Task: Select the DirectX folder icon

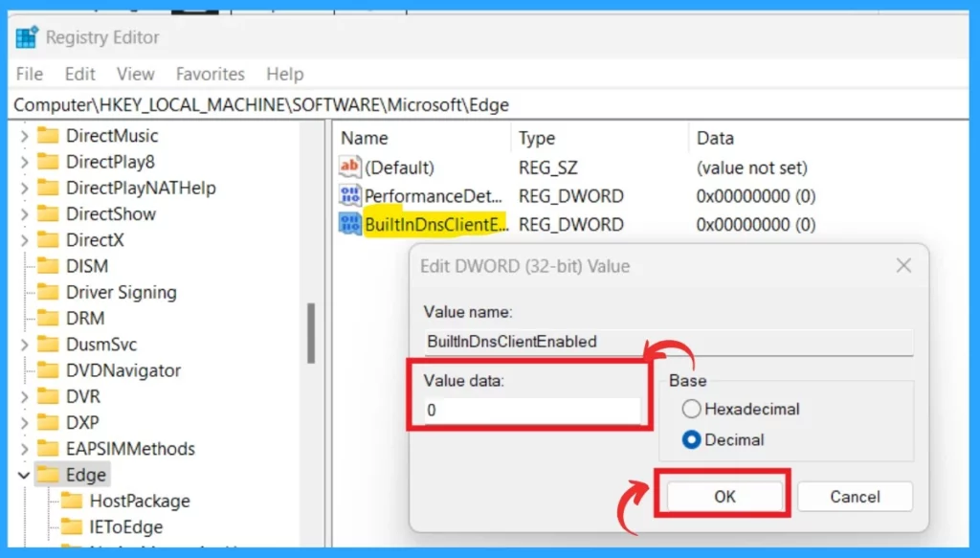Action: (48, 239)
